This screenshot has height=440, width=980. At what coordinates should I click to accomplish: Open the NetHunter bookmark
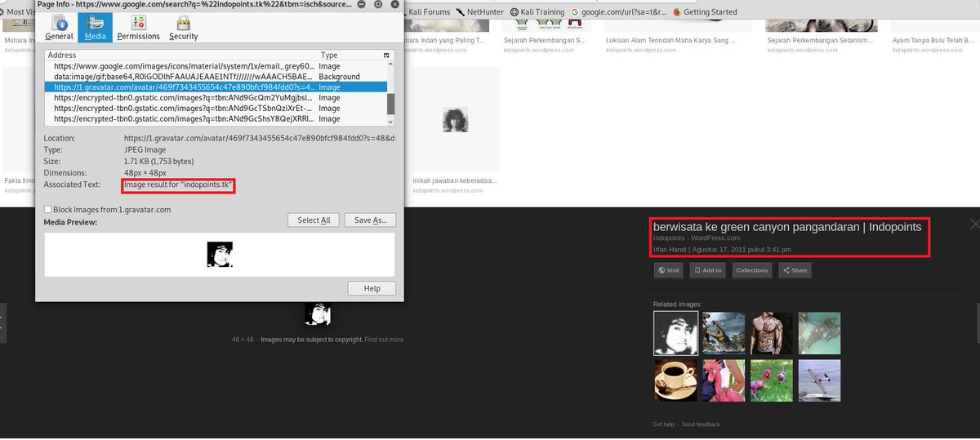pos(479,12)
